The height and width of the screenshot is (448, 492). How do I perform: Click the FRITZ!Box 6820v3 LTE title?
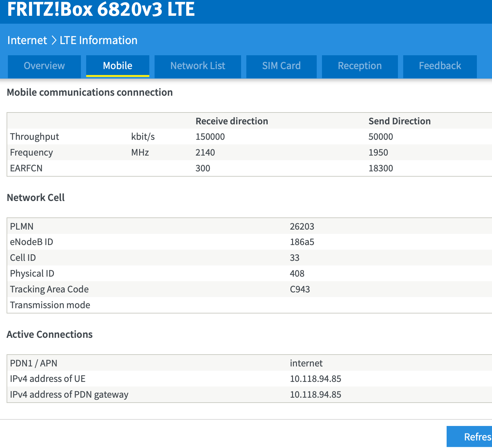click(x=101, y=9)
